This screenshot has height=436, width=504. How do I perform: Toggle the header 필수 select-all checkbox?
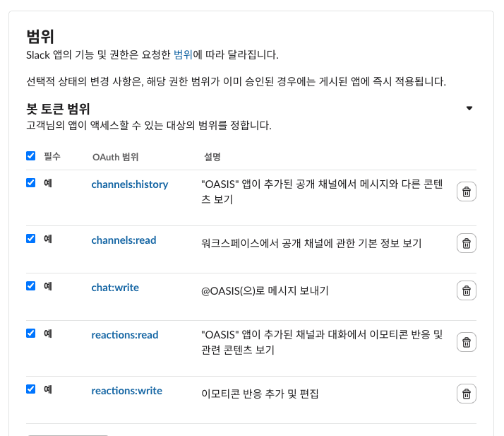[x=31, y=156]
